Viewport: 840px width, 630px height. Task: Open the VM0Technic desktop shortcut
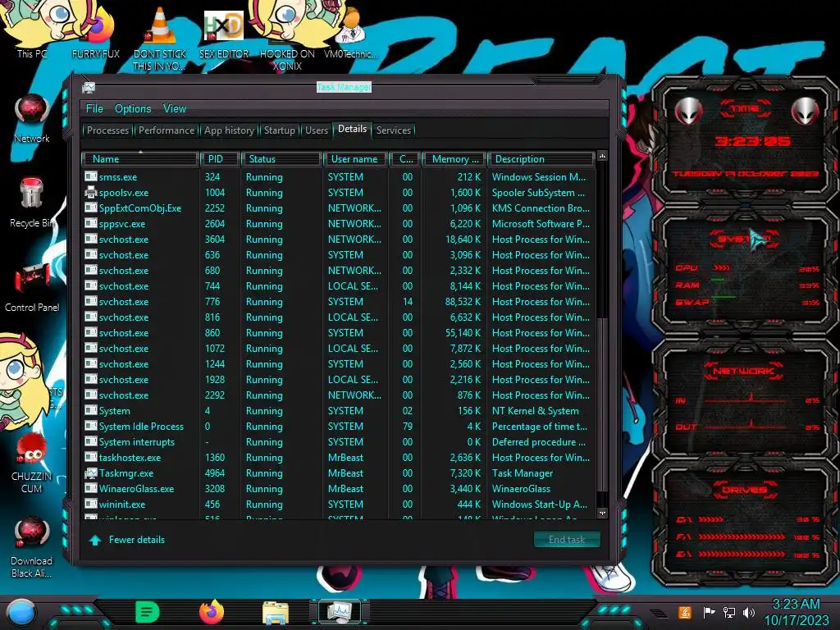[x=351, y=32]
